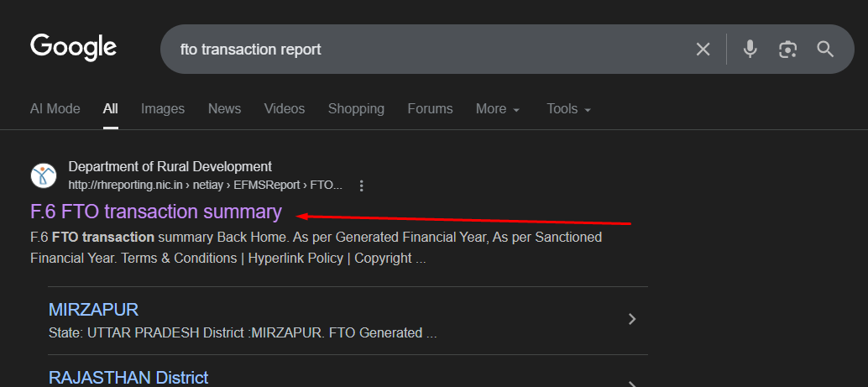Open the MIRZAPUR sitelink
868x387 pixels.
pyautogui.click(x=93, y=309)
